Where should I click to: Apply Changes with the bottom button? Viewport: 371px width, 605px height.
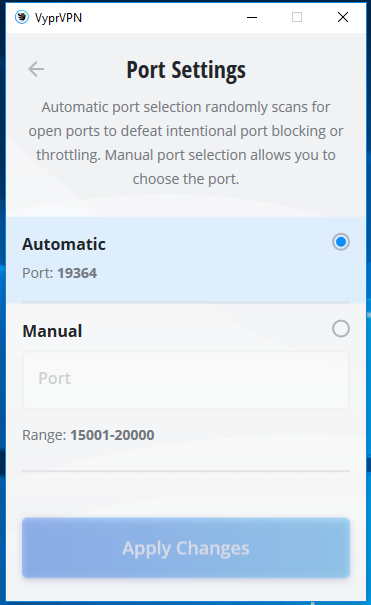186,548
